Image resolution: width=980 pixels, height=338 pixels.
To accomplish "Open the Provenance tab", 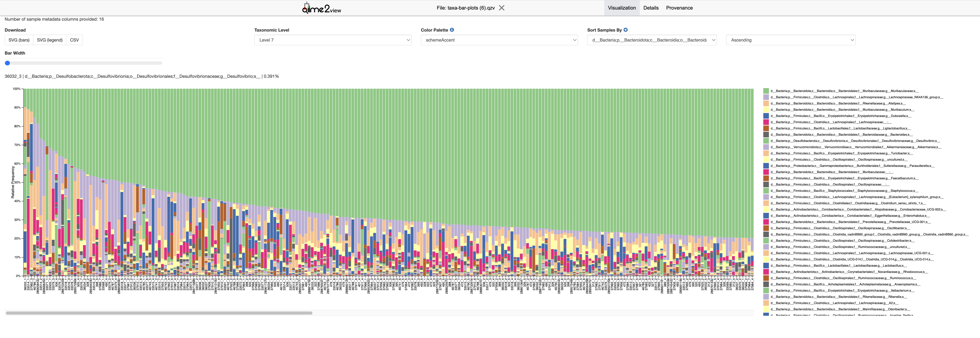I will click(679, 8).
